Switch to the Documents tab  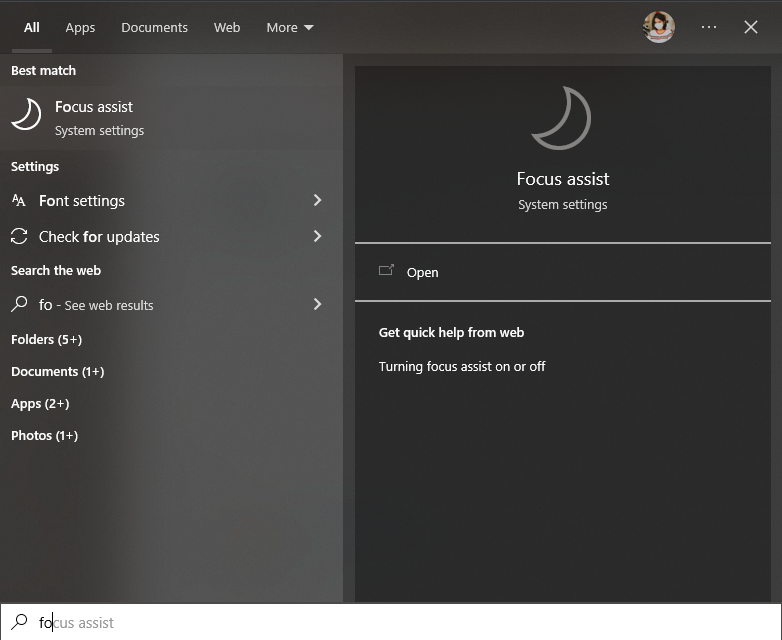click(154, 27)
